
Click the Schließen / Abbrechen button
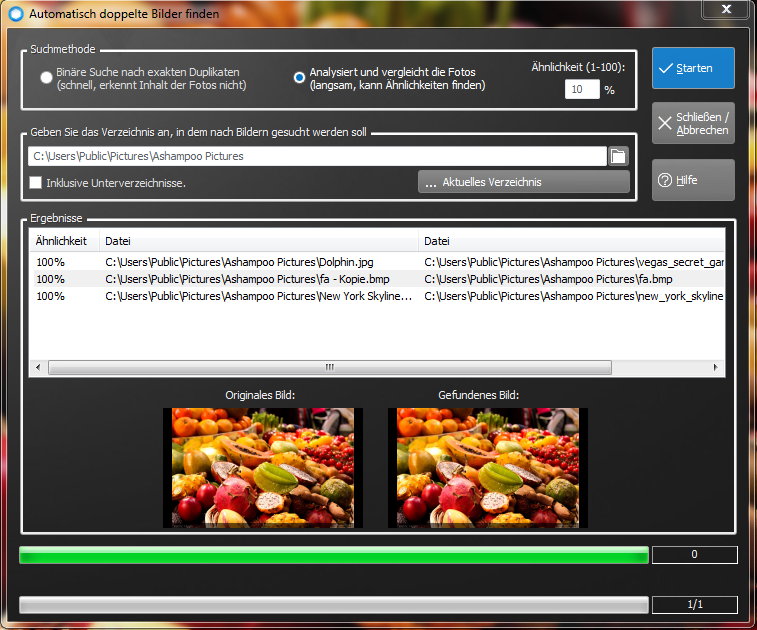(x=693, y=124)
